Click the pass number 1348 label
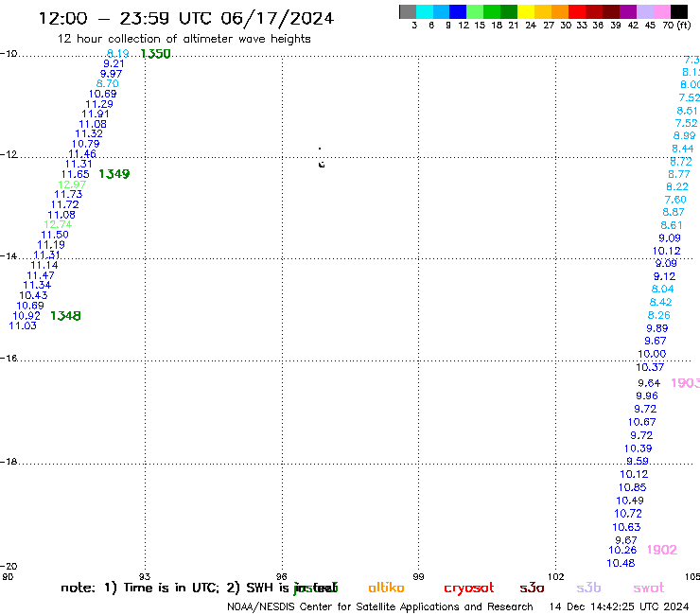 click(x=65, y=316)
